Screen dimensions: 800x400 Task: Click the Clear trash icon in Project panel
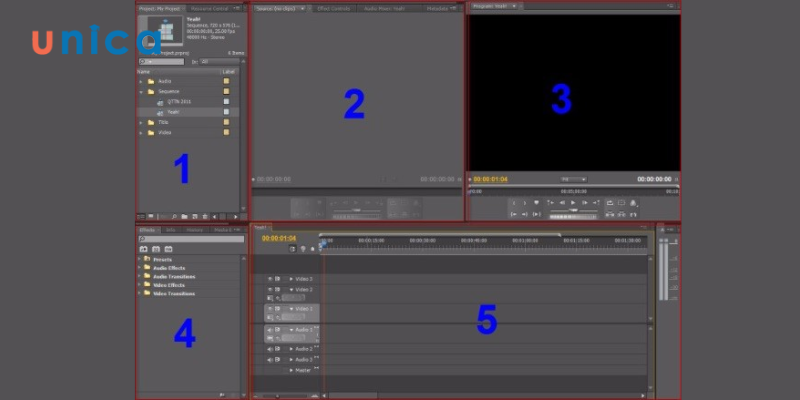click(205, 216)
